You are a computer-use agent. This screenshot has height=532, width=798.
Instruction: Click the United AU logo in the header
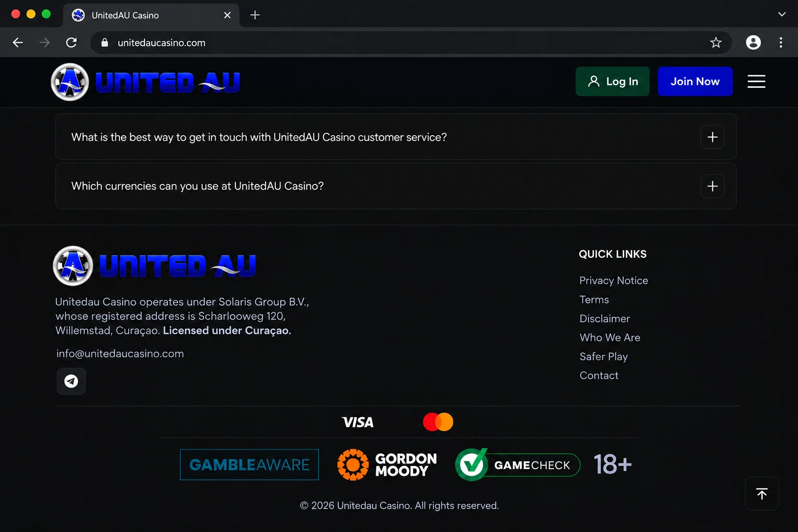click(145, 82)
